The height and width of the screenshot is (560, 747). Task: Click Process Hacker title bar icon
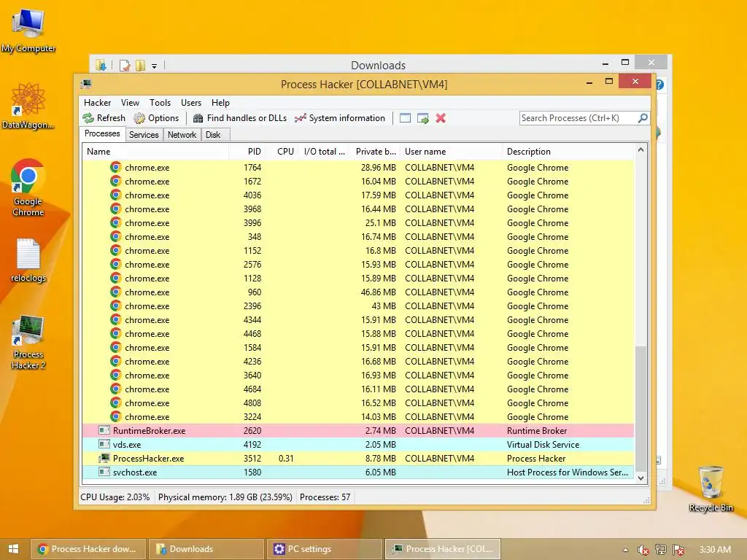86,85
